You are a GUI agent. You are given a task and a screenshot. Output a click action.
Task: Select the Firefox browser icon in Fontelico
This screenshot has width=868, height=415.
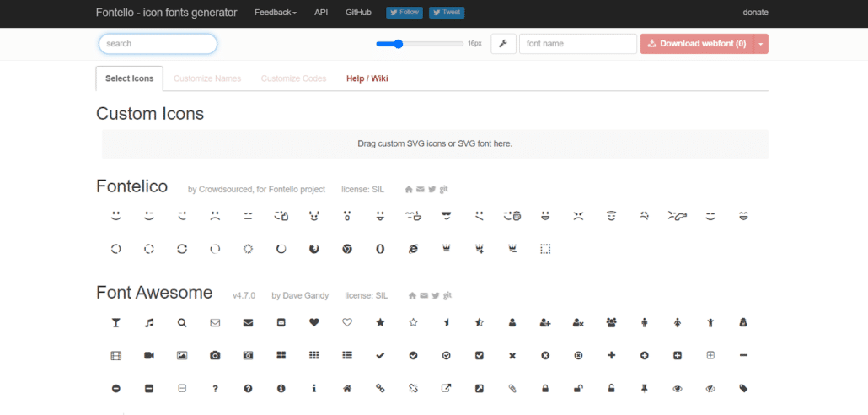(x=313, y=250)
